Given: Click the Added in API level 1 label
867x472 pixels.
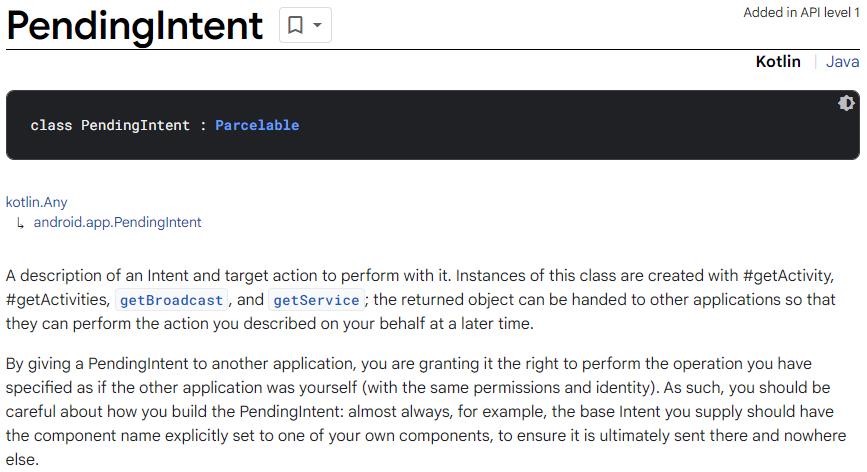Looking at the screenshot, I should tap(801, 12).
